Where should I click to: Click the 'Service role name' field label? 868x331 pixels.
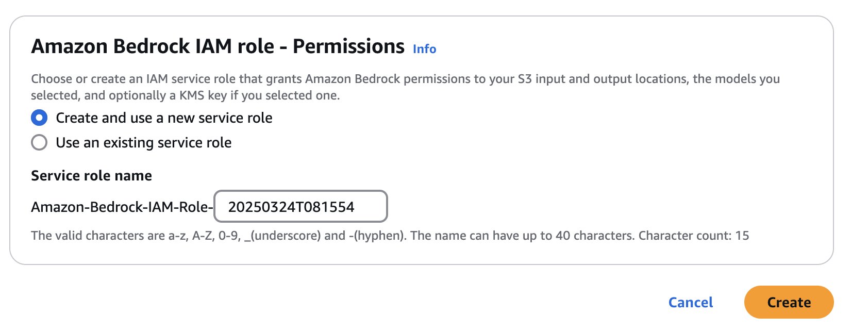coord(91,176)
